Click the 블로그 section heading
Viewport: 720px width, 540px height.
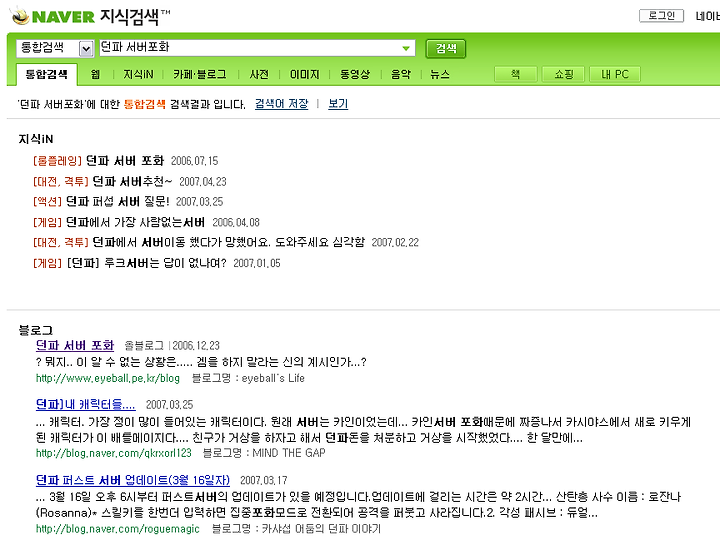pyautogui.click(x=36, y=330)
